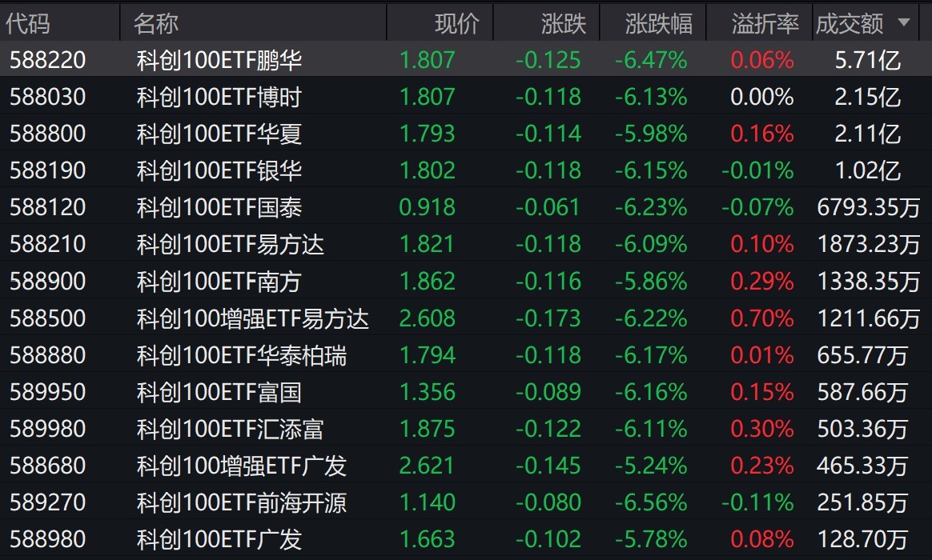The image size is (932, 560).
Task: Click the 涨跌 column header
Action: click(564, 24)
